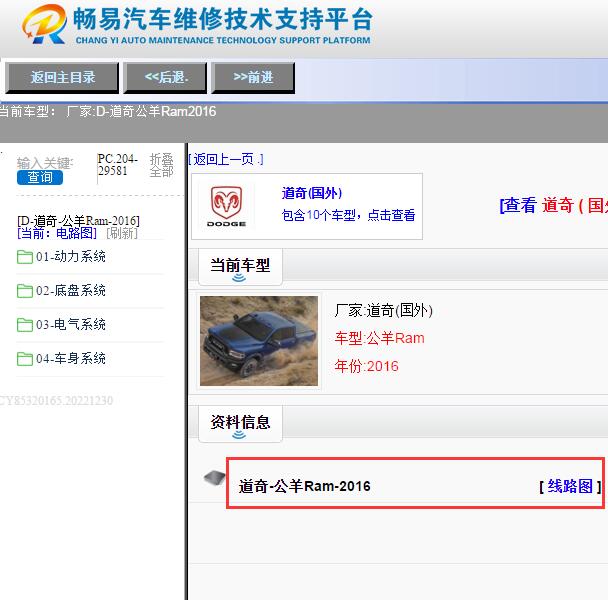Screen dimensions: 608x600
Task: Click the blue Ram truck thumbnail
Action: pos(259,341)
